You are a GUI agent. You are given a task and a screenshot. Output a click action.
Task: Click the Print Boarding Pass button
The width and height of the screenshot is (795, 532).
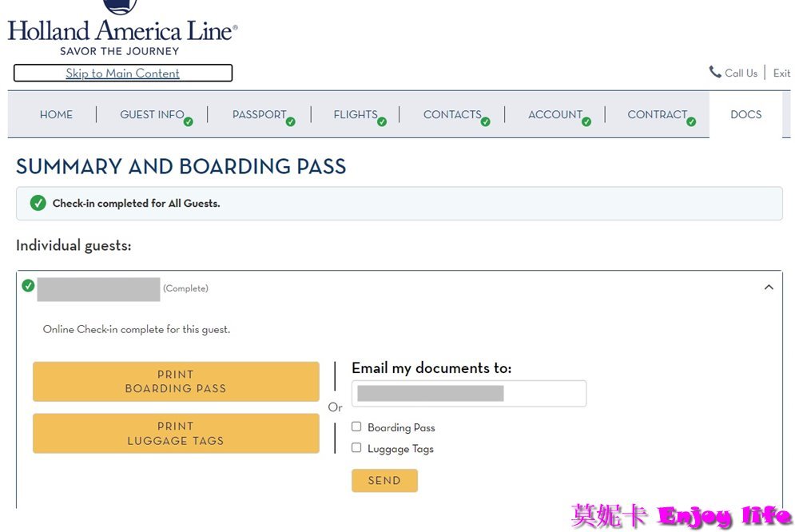coord(175,381)
